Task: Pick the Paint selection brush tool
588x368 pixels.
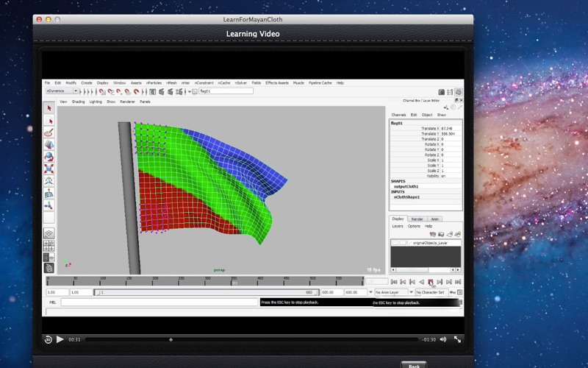Action: (49, 132)
